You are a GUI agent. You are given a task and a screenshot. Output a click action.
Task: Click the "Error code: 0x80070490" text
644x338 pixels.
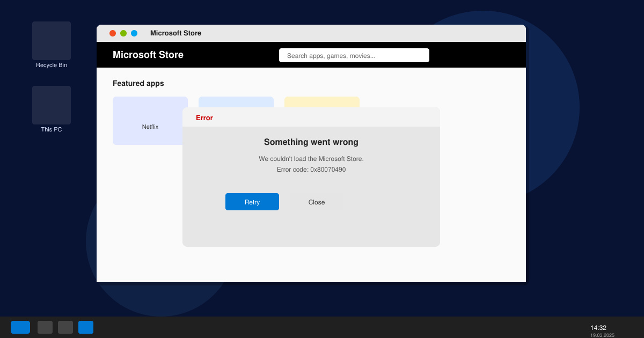point(311,170)
